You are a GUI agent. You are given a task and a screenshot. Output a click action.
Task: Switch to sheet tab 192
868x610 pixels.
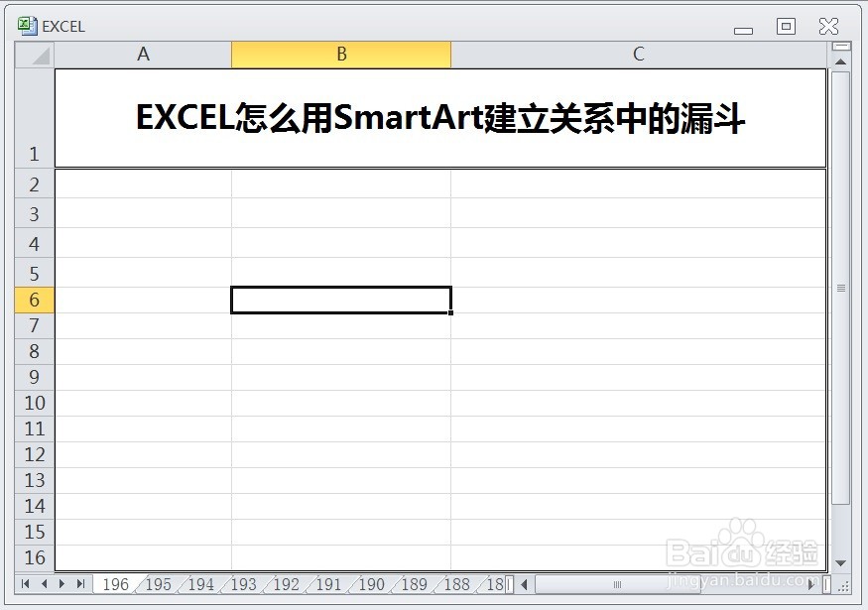click(x=287, y=584)
